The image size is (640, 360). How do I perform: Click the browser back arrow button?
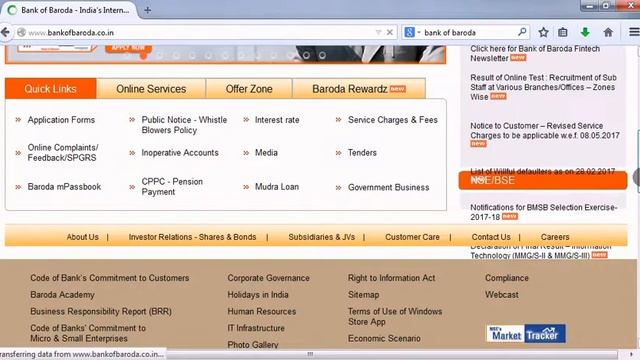point(5,32)
